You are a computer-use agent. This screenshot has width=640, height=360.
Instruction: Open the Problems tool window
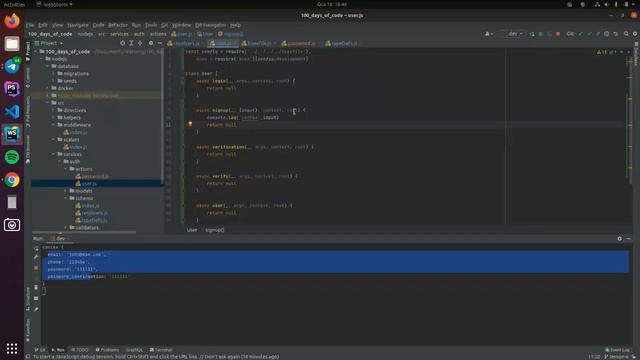click(x=107, y=350)
